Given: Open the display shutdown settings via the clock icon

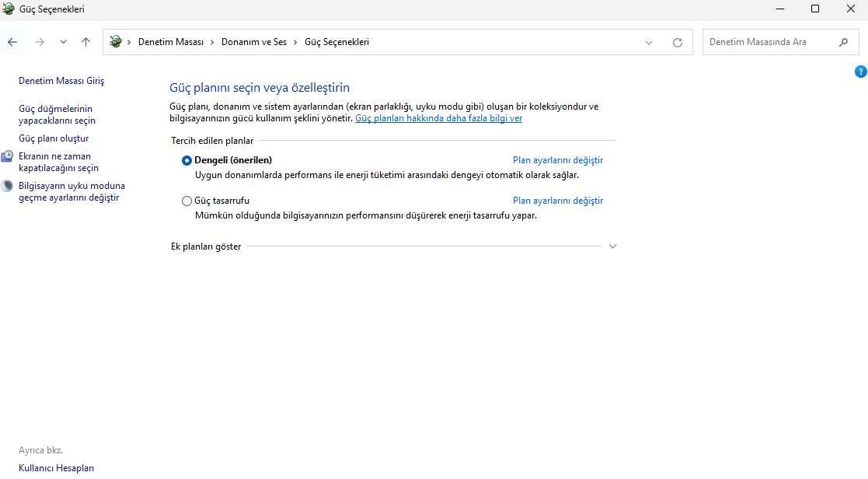Looking at the screenshot, I should 6,156.
